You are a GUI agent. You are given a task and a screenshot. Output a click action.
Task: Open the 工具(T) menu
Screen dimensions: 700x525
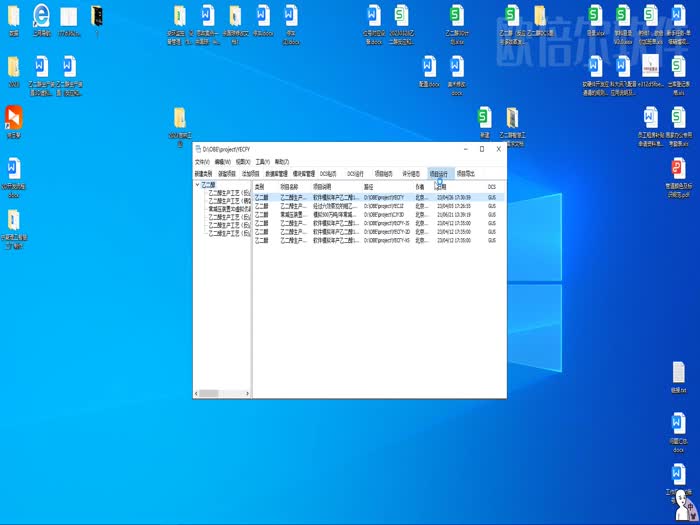pyautogui.click(x=262, y=161)
